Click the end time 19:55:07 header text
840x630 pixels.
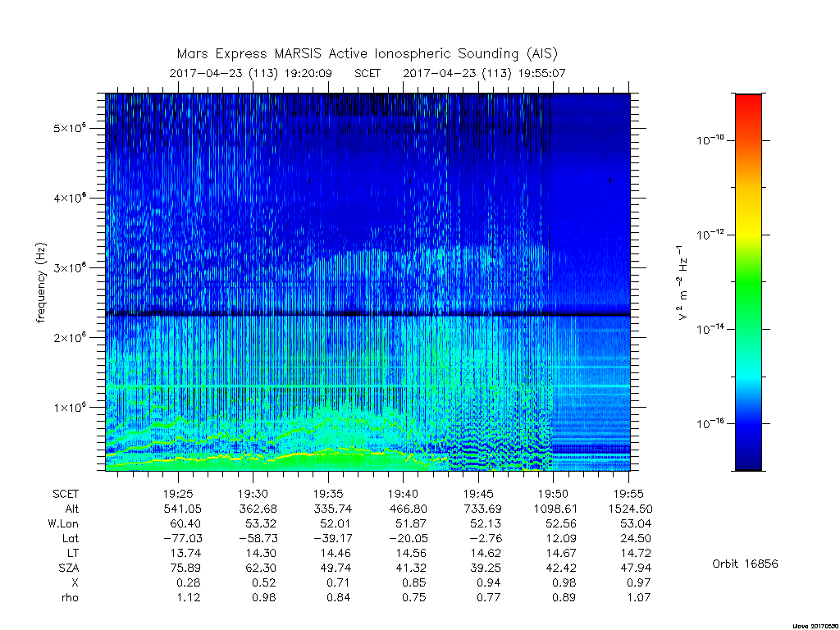541,73
